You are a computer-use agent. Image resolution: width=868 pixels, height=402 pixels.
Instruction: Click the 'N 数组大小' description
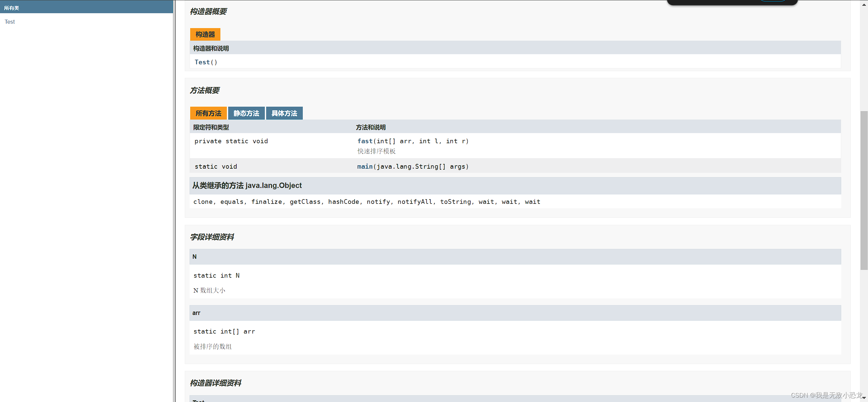(209, 290)
